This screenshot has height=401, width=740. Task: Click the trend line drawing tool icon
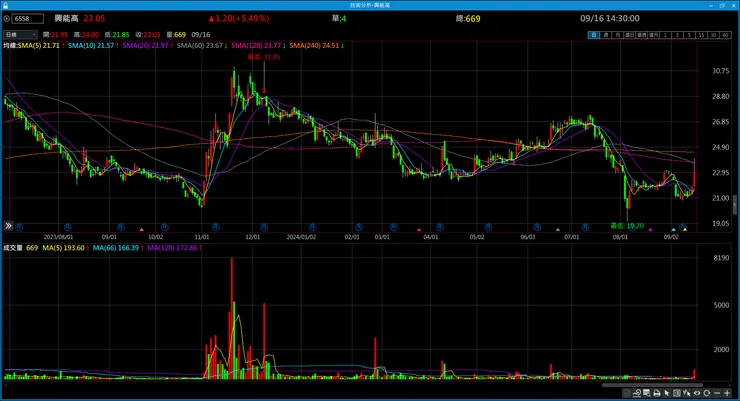[637, 393]
